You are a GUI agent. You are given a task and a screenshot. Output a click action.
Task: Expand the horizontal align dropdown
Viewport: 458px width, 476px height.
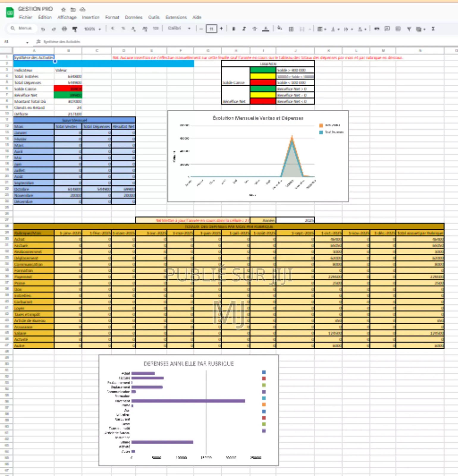point(321,29)
